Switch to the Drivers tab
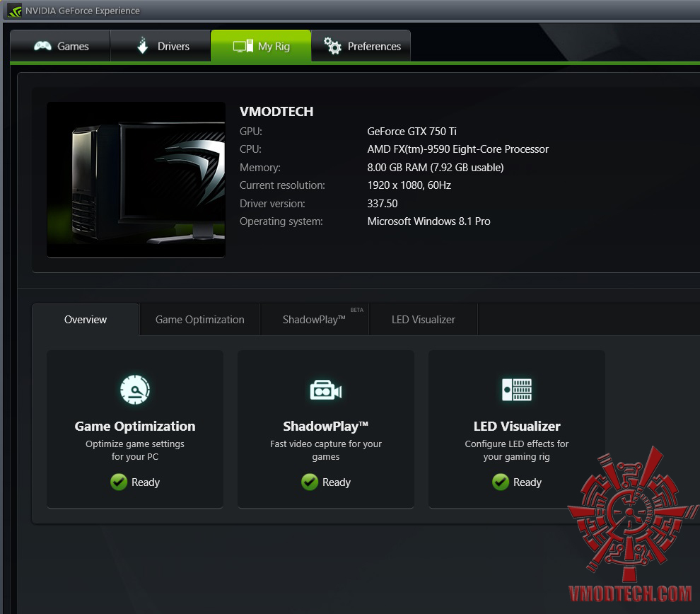This screenshot has width=700, height=614. (161, 45)
